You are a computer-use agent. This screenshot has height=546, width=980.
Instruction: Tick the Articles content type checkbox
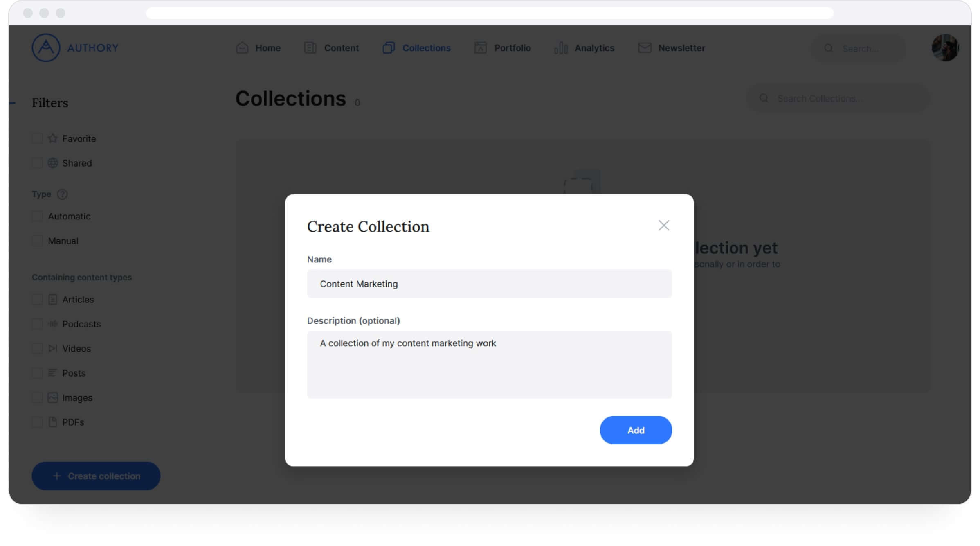pyautogui.click(x=37, y=299)
